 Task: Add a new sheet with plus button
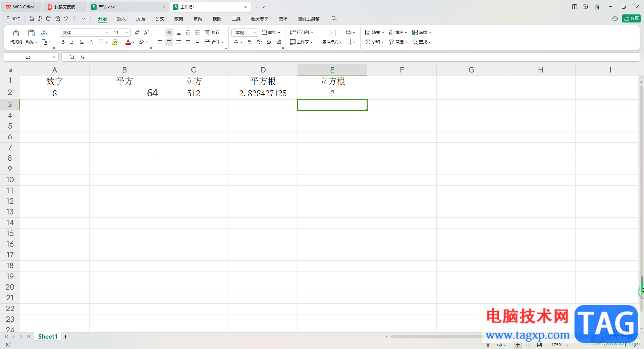65,337
